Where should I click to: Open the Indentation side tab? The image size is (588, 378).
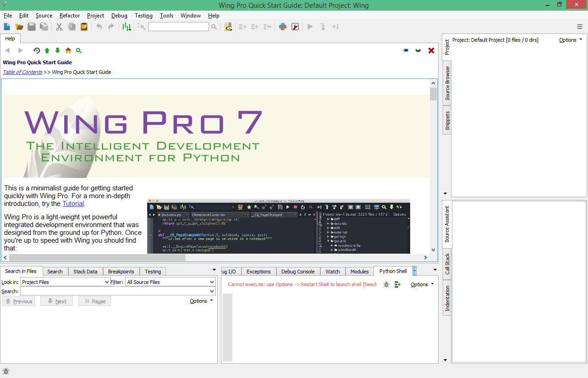447,298
